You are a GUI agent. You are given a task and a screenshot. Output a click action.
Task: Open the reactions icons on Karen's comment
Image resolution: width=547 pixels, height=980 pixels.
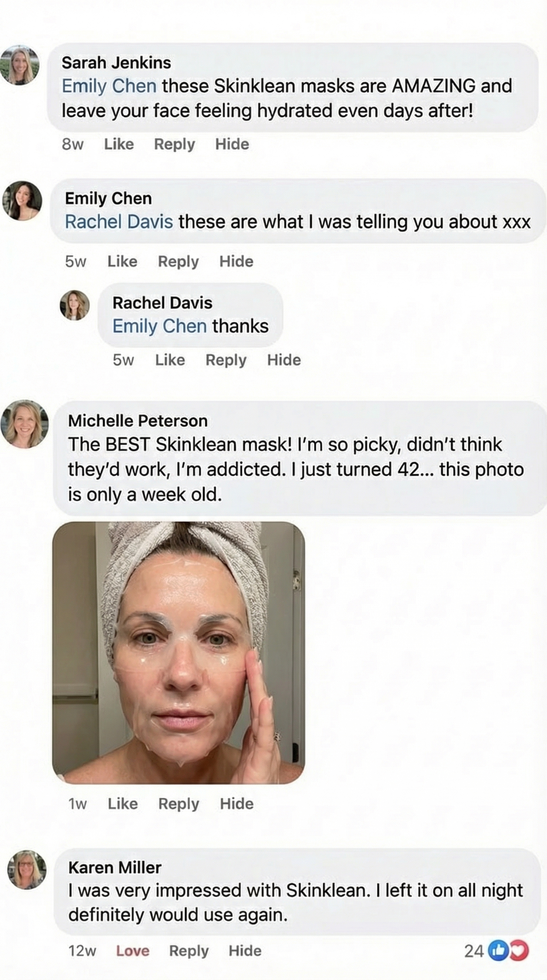coord(509,951)
